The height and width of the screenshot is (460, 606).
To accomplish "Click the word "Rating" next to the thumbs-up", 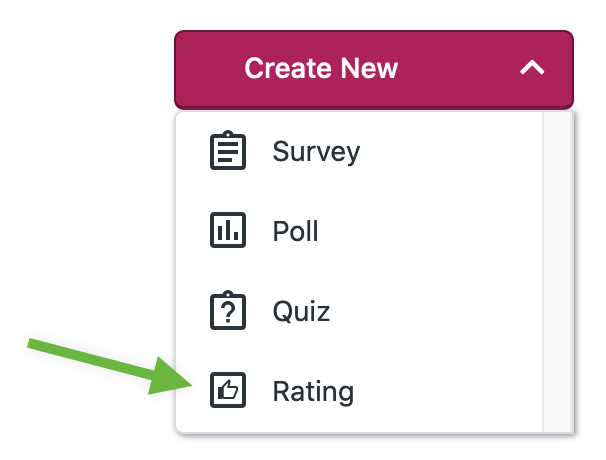I will pos(313,391).
